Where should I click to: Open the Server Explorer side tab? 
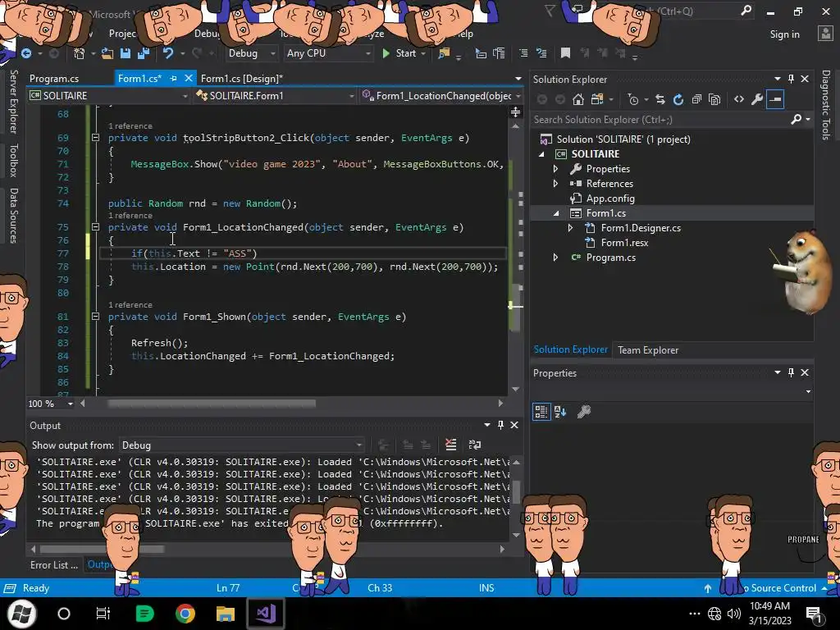[13, 101]
